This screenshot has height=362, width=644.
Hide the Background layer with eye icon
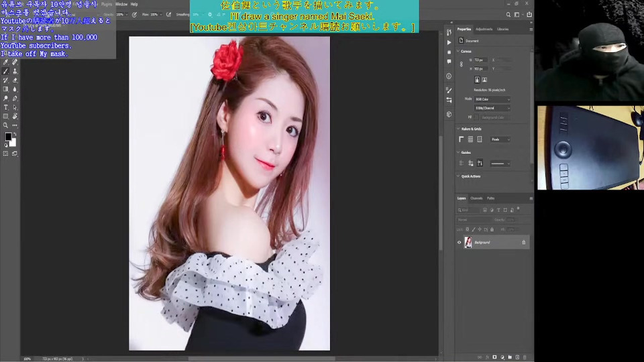(x=459, y=243)
